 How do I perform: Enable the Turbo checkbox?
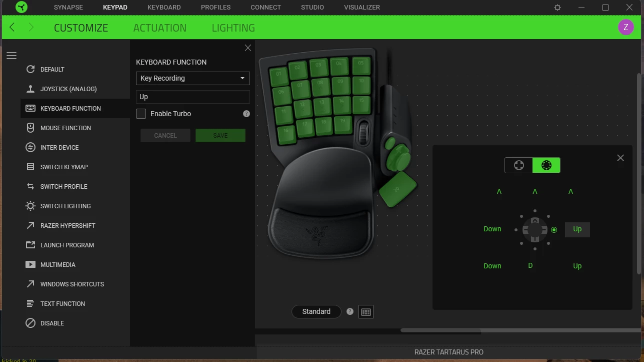pos(141,114)
